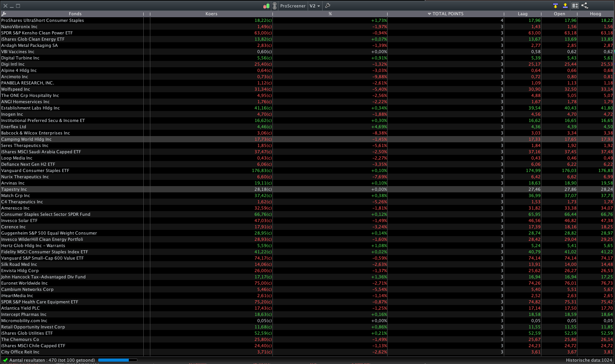Image resolution: width=615 pixels, height=364 pixels.
Task: Select the Silk Road Med Inc row
Action: [x=307, y=264]
